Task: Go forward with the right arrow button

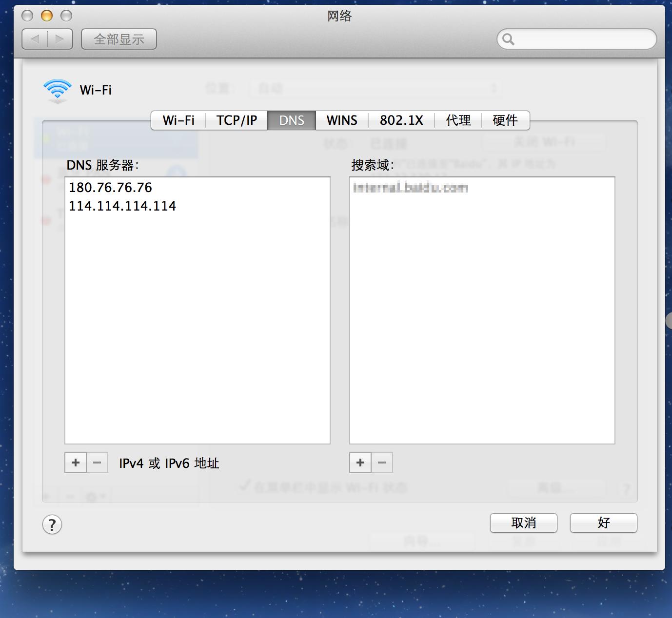Action: [60, 39]
